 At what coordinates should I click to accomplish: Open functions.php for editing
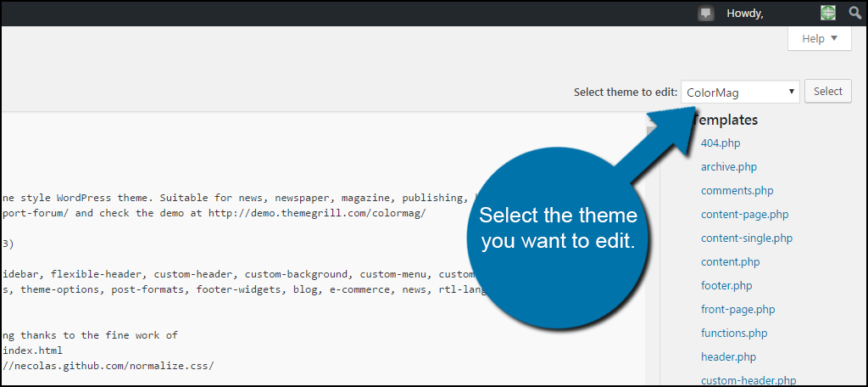[x=734, y=334]
